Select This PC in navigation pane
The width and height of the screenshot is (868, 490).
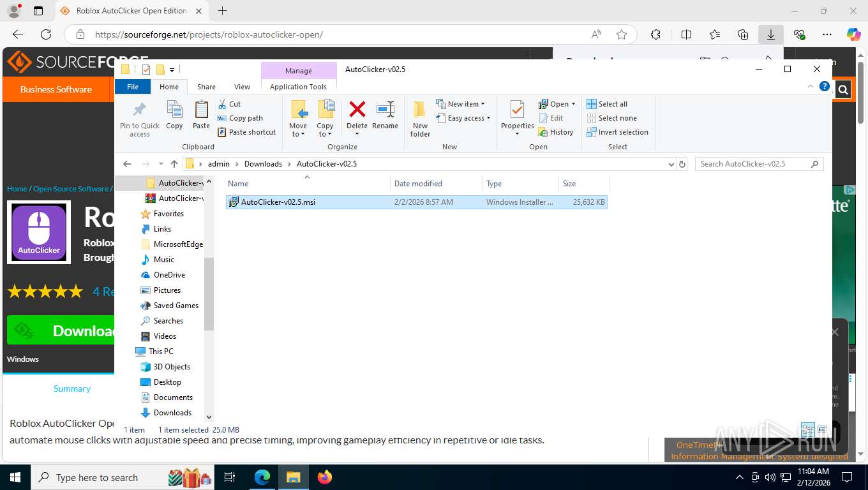click(x=160, y=352)
